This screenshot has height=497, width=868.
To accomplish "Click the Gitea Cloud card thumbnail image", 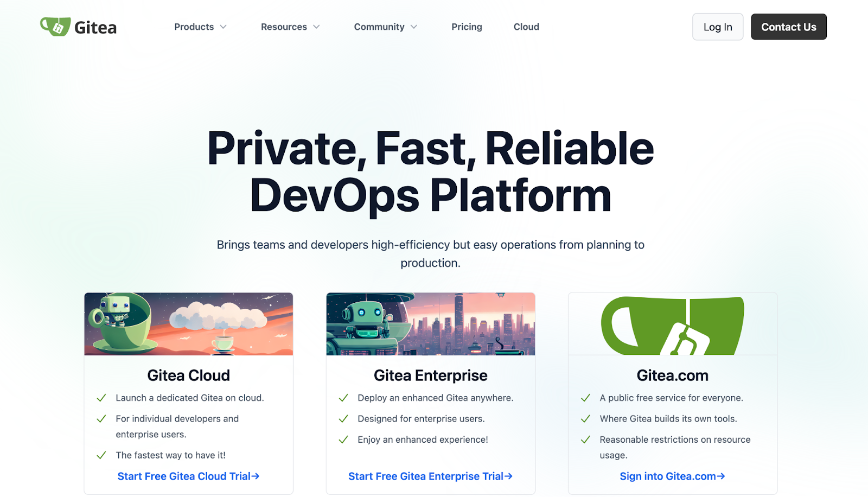I will coord(188,324).
